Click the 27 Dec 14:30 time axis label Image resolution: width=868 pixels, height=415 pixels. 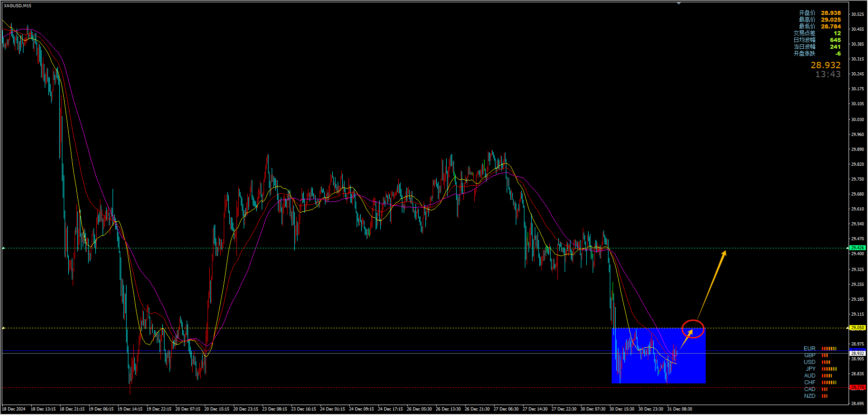click(535, 409)
